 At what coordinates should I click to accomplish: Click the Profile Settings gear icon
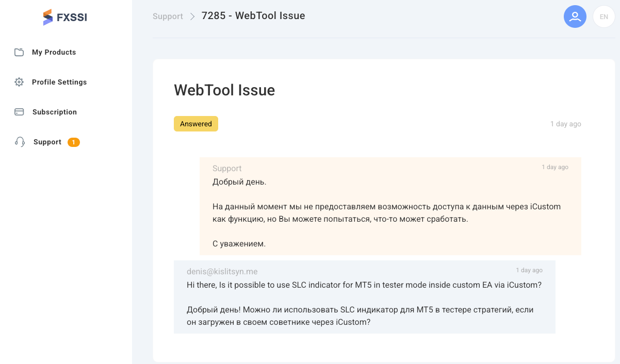[20, 81]
